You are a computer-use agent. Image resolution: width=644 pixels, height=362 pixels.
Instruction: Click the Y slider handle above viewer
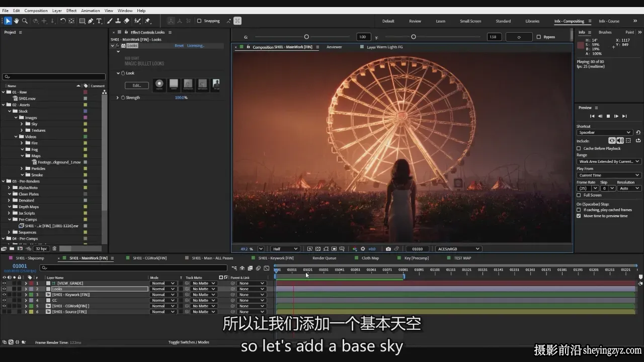coord(414,37)
